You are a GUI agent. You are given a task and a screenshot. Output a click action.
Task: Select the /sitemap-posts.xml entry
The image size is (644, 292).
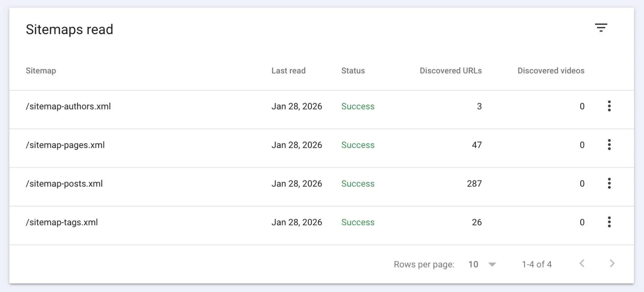click(x=64, y=184)
